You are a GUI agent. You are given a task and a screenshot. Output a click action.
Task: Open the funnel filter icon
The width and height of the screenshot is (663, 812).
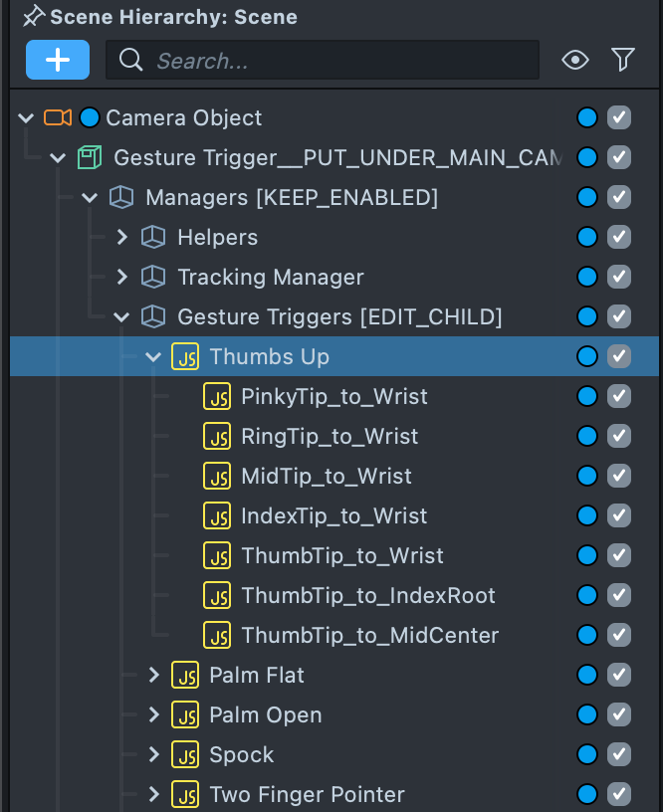[x=623, y=61]
